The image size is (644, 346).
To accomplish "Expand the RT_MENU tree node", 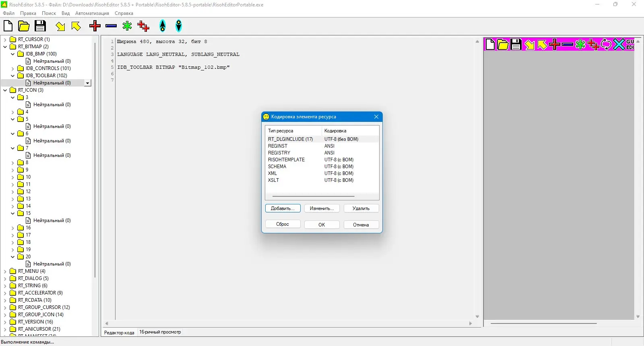I will [5, 272].
